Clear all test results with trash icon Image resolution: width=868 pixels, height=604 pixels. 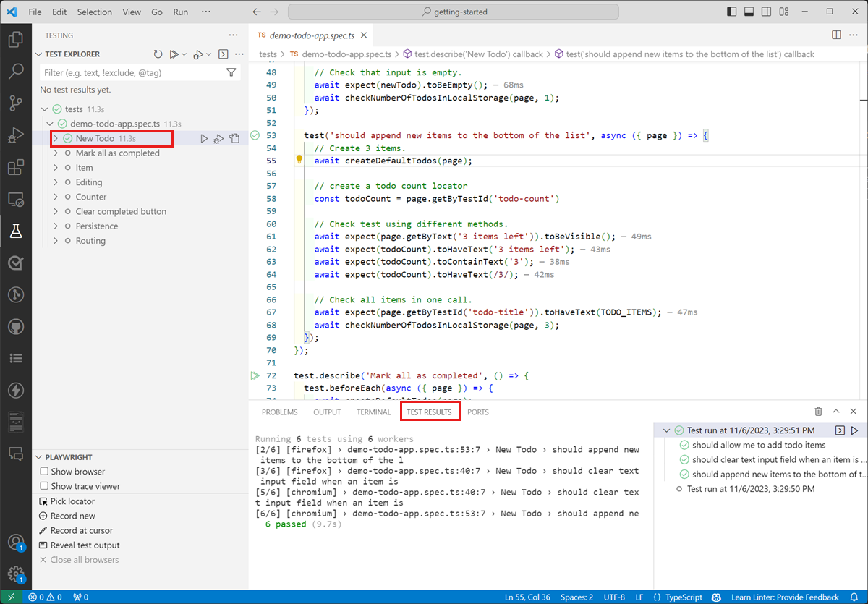[x=818, y=412]
